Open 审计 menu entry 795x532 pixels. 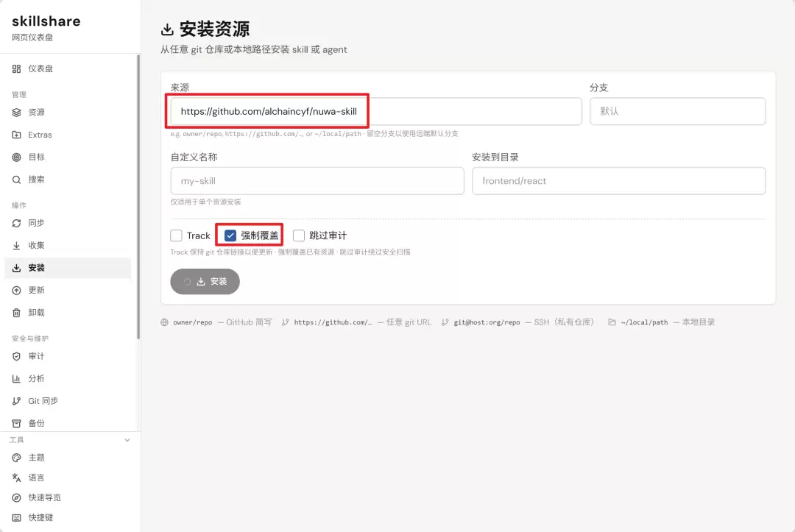pos(68,356)
